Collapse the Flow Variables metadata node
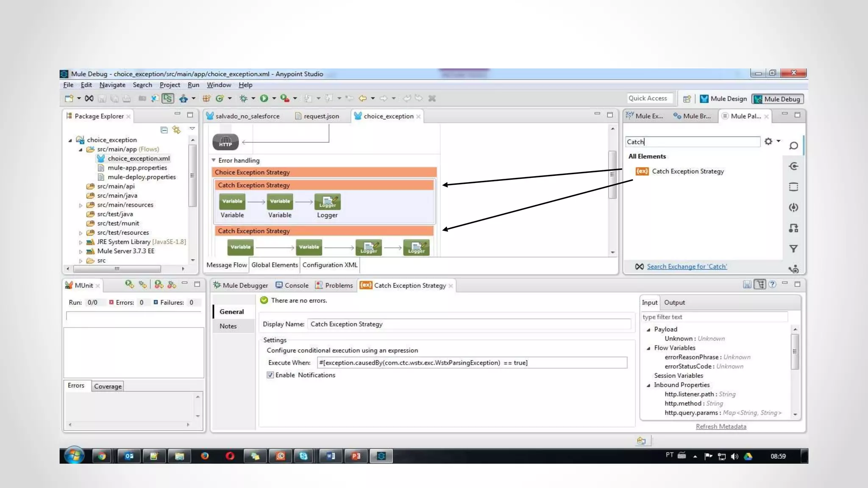Screen dimensions: 868x488 pos(648,348)
